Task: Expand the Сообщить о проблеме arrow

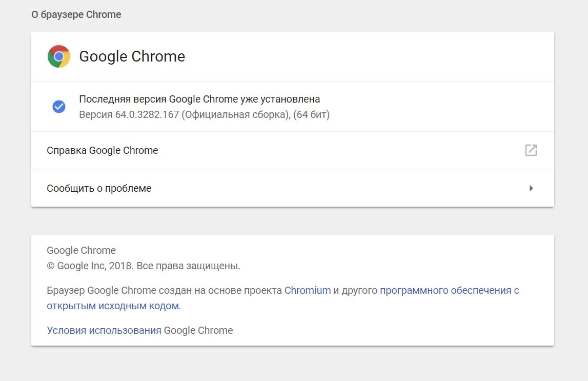Action: [x=531, y=188]
